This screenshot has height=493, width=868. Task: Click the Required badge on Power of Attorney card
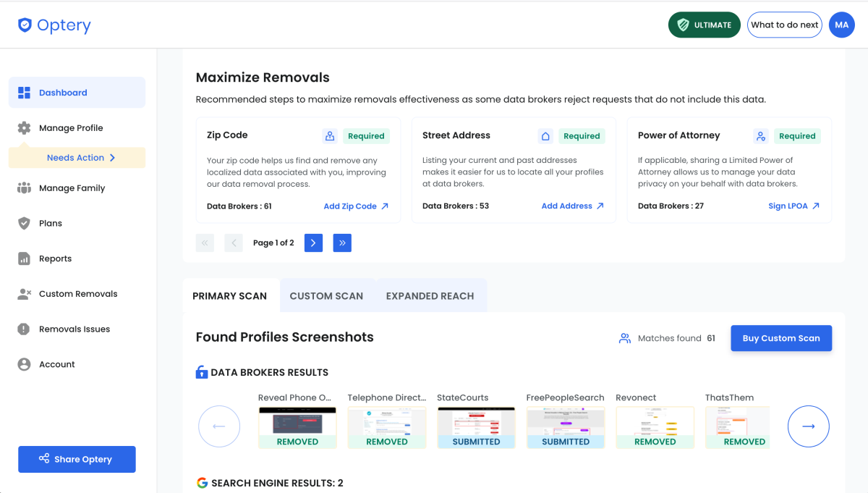797,136
